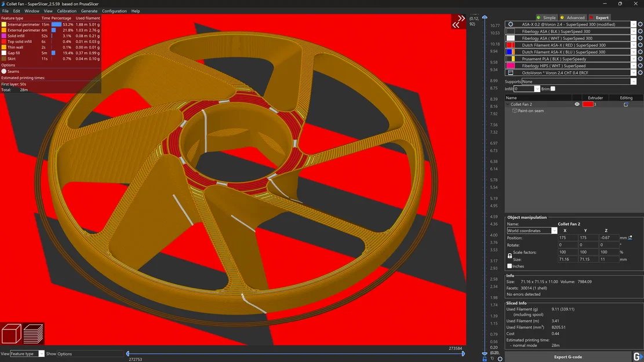Click the Rotate Y input field
This screenshot has width=644, height=362.
588,245
